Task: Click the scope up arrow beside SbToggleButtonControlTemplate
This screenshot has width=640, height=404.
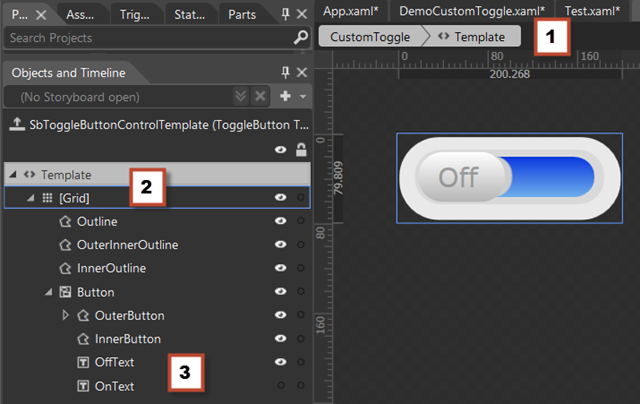Action: pos(15,125)
